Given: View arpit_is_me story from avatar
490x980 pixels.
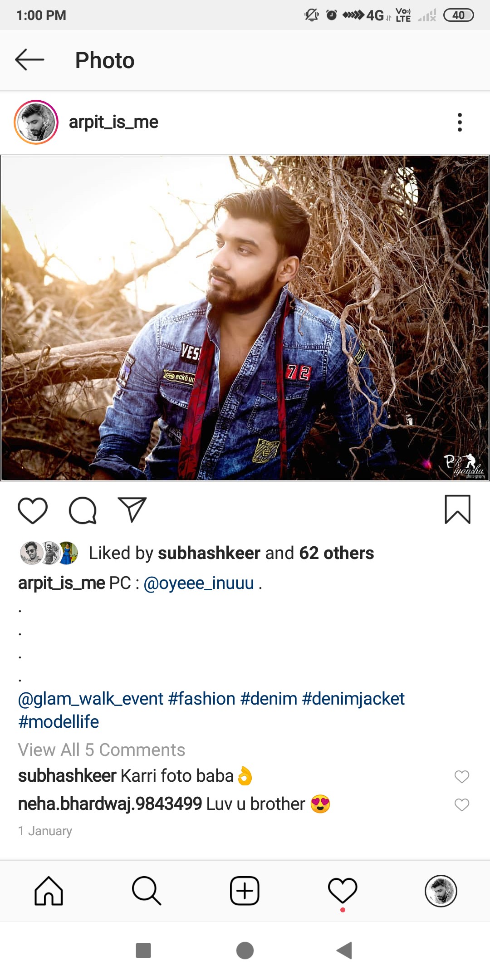Looking at the screenshot, I should click(x=36, y=122).
